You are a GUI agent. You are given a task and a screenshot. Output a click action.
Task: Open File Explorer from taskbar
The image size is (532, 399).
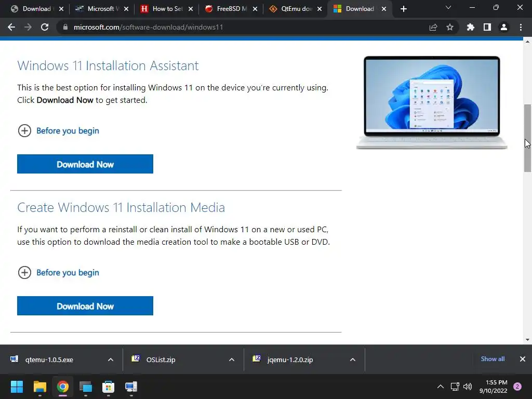point(39,387)
